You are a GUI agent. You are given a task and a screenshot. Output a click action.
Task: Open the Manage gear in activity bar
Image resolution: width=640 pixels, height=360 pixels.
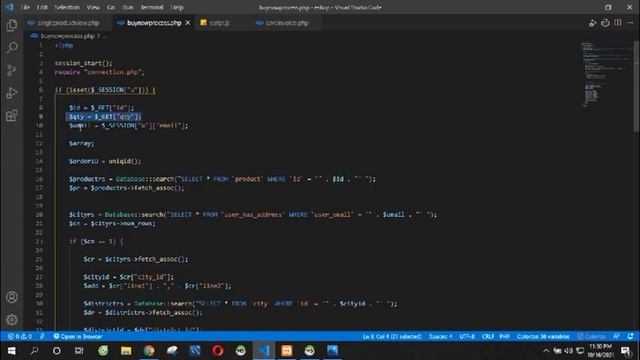pos(12,319)
